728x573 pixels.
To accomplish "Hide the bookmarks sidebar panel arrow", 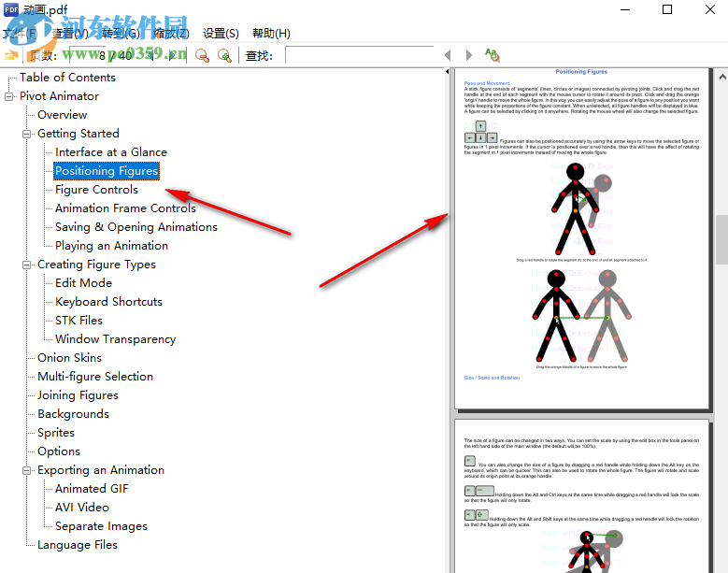I will point(447,72).
